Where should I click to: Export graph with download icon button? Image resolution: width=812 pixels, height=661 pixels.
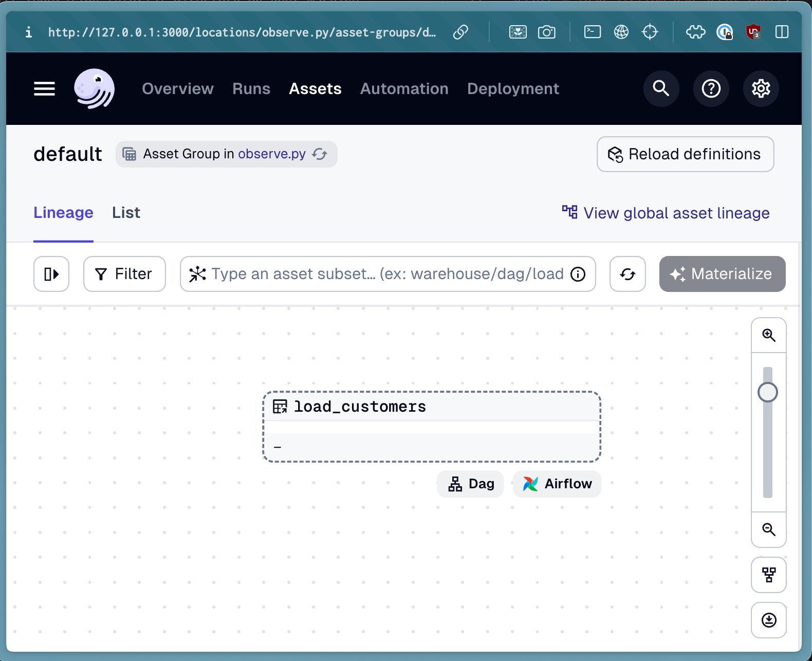768,620
